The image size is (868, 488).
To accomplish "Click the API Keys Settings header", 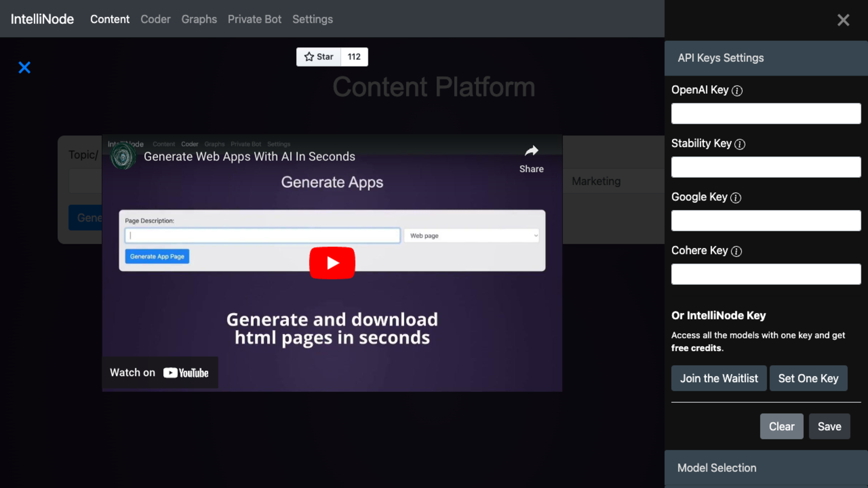I will (x=766, y=58).
